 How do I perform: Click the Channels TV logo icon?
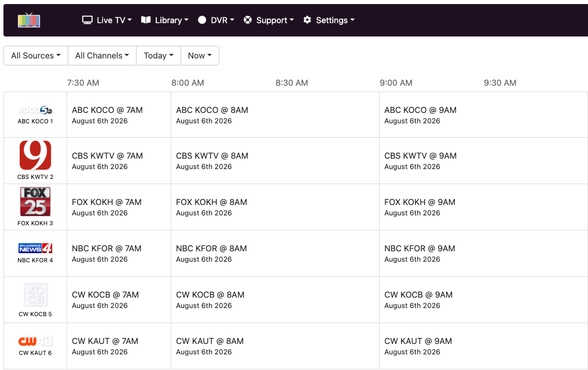tap(29, 20)
